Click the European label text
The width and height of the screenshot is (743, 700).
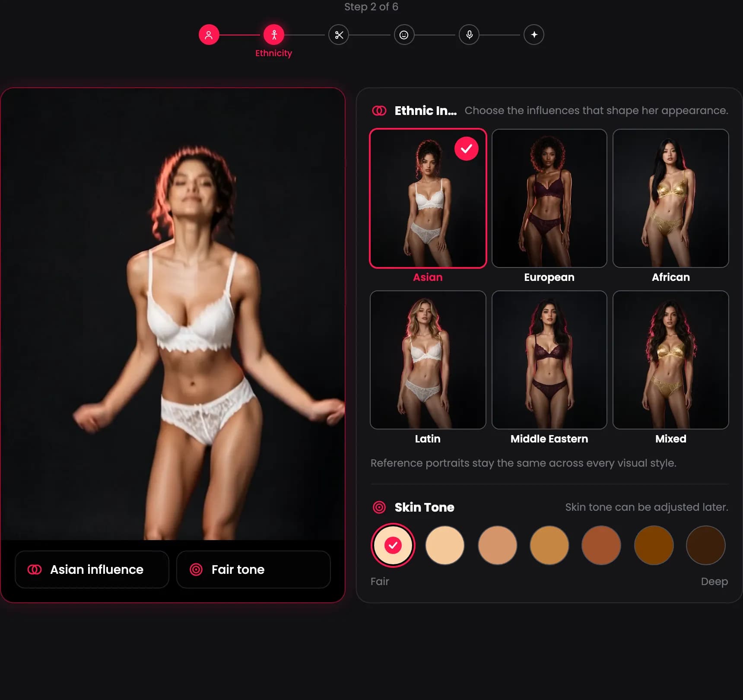(x=549, y=277)
